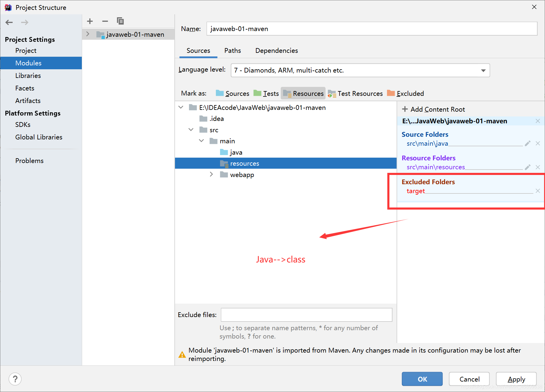Switch to the Paths tab
The height and width of the screenshot is (392, 545).
pyautogui.click(x=232, y=51)
